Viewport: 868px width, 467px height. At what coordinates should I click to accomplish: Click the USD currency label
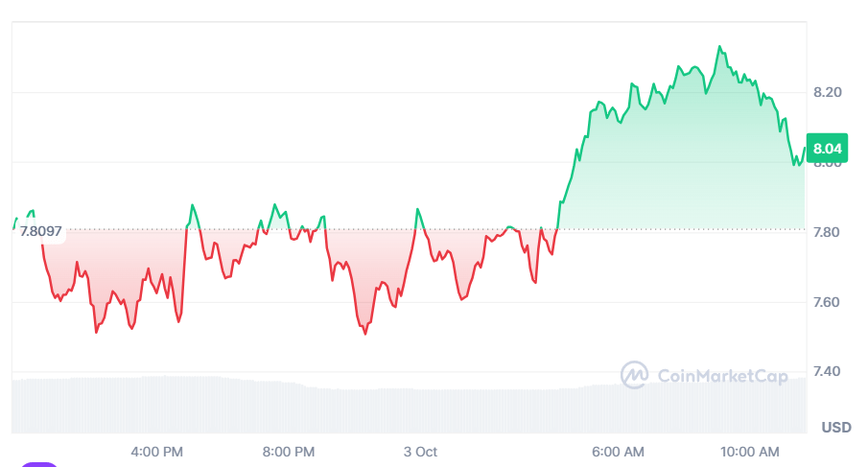pos(836,427)
